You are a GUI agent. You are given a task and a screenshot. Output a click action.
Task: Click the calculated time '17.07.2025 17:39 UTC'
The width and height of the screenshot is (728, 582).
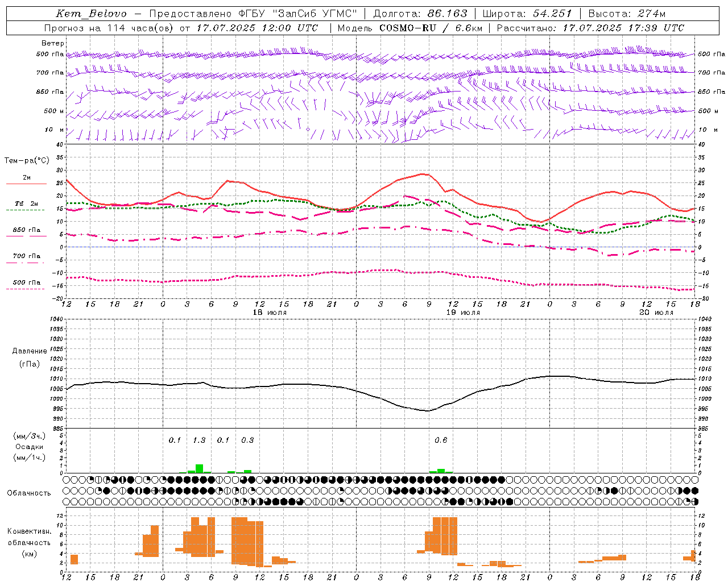coord(623,28)
